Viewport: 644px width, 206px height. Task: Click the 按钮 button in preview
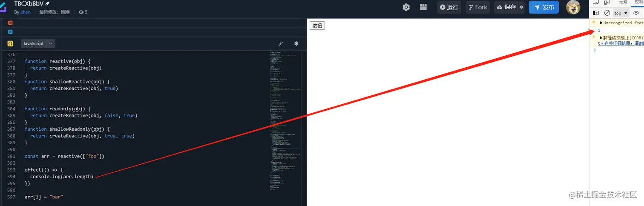point(317,26)
